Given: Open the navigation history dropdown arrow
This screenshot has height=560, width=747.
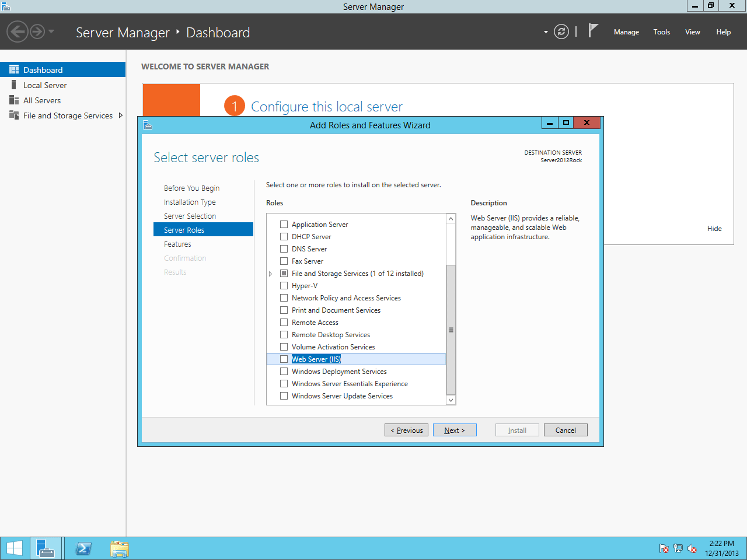Looking at the screenshot, I should pos(51,32).
